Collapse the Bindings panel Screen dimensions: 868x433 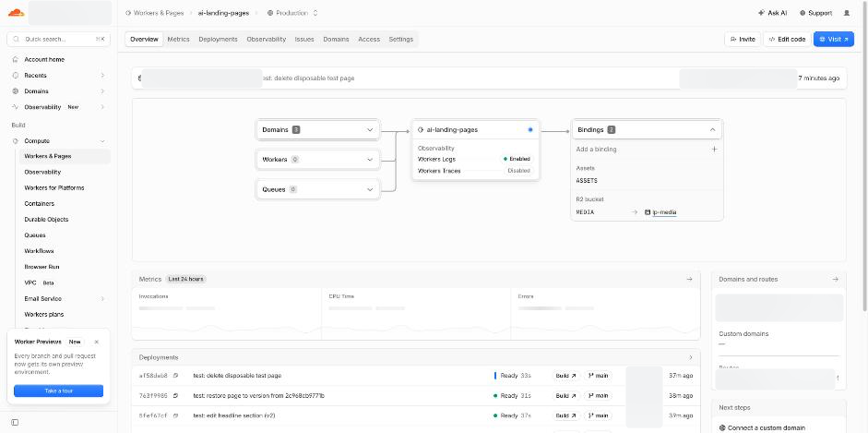coord(712,129)
